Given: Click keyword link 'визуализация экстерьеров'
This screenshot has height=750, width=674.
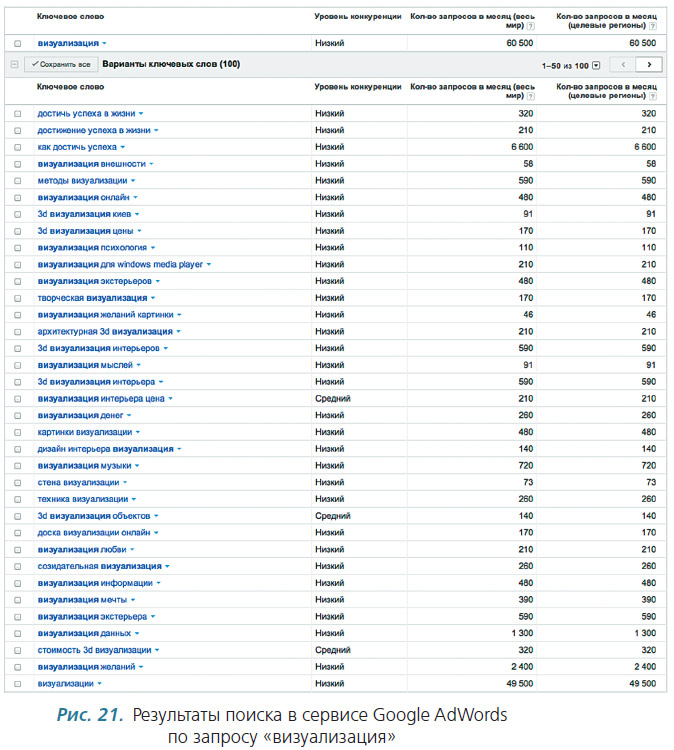Looking at the screenshot, I should [x=95, y=281].
